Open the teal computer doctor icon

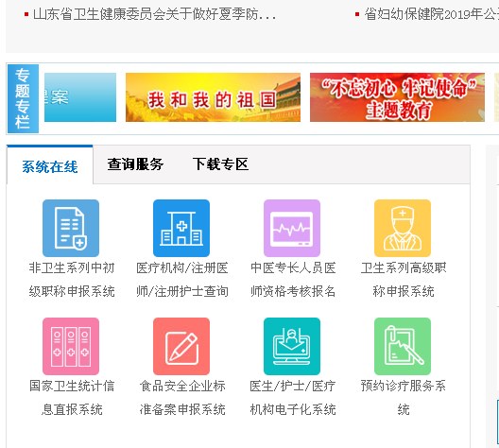click(x=292, y=346)
